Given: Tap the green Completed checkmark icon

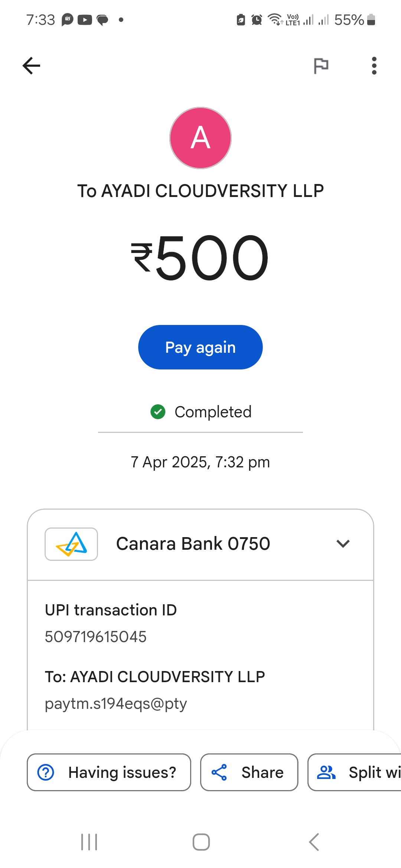Looking at the screenshot, I should coord(158,412).
